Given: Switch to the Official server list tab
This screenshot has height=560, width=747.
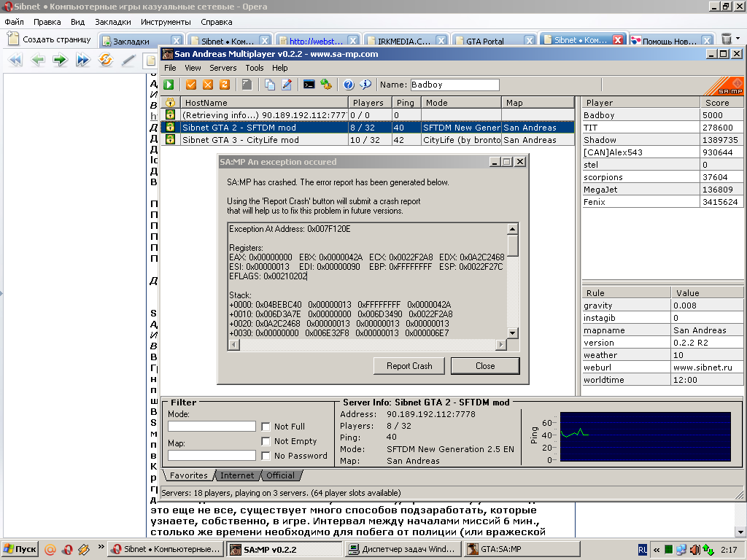Looking at the screenshot, I should tap(281, 475).
